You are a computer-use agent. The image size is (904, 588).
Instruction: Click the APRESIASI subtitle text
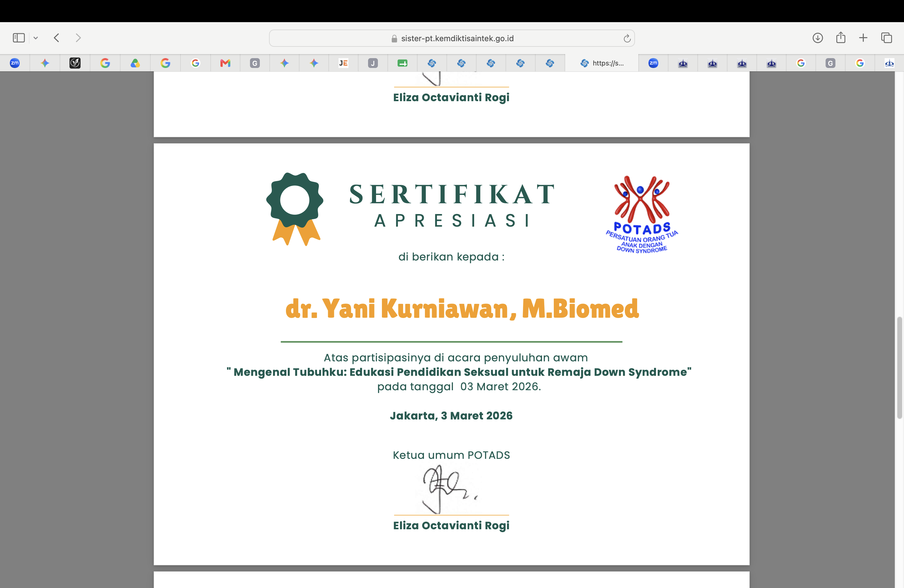click(452, 221)
